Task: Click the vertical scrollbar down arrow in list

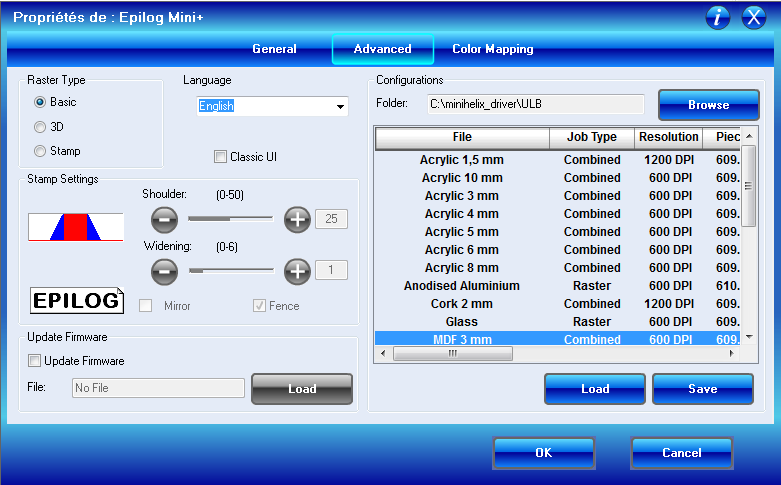Action: click(x=749, y=337)
